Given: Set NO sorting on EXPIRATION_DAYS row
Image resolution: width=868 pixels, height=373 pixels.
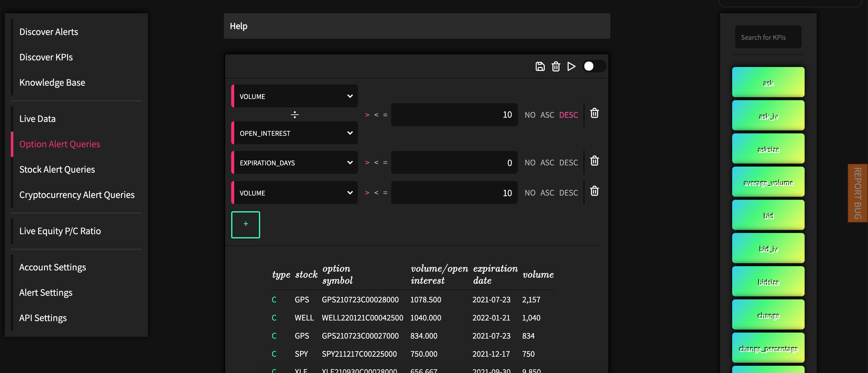Looking at the screenshot, I should (x=530, y=163).
